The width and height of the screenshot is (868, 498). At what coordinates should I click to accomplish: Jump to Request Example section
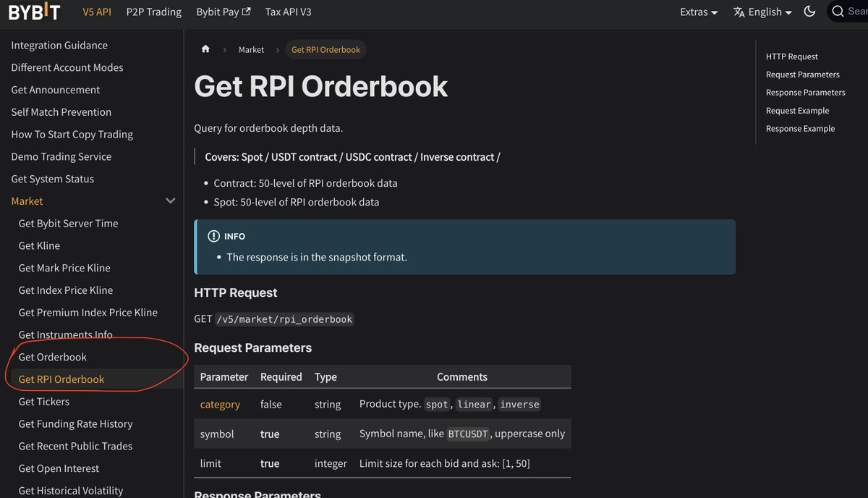pyautogui.click(x=798, y=111)
